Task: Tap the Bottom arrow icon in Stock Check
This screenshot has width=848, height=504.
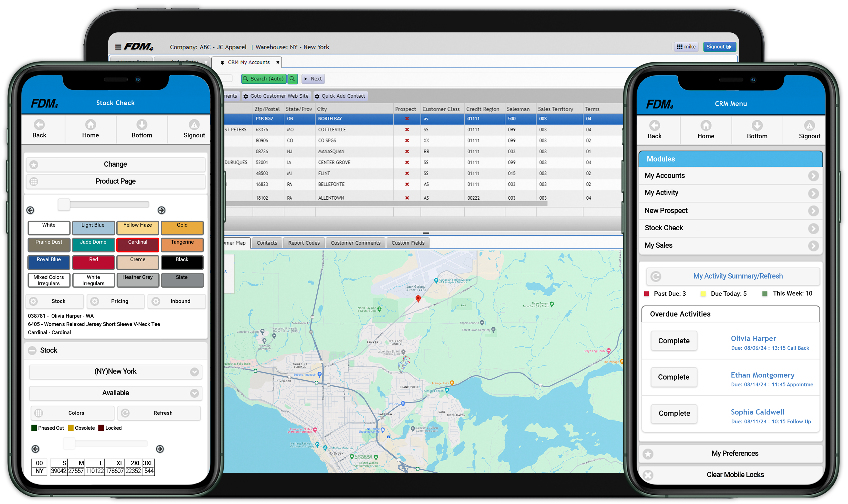Action: (x=142, y=125)
